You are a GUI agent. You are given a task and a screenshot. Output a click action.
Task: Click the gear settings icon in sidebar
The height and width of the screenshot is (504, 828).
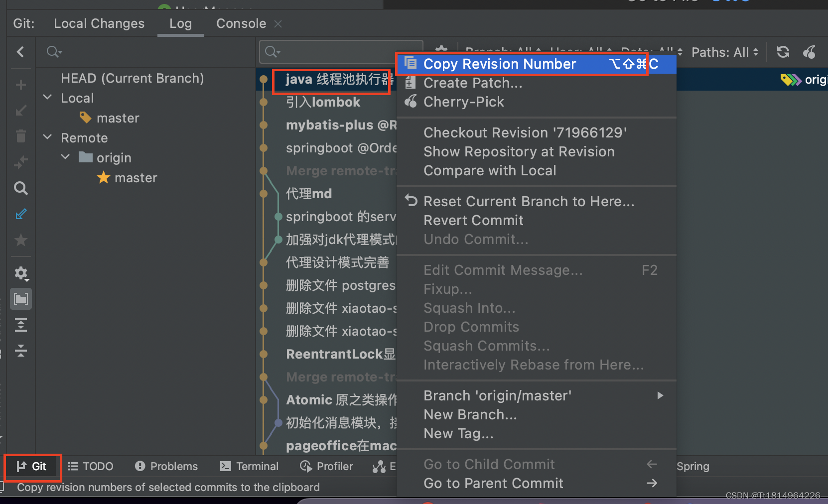[x=21, y=273]
